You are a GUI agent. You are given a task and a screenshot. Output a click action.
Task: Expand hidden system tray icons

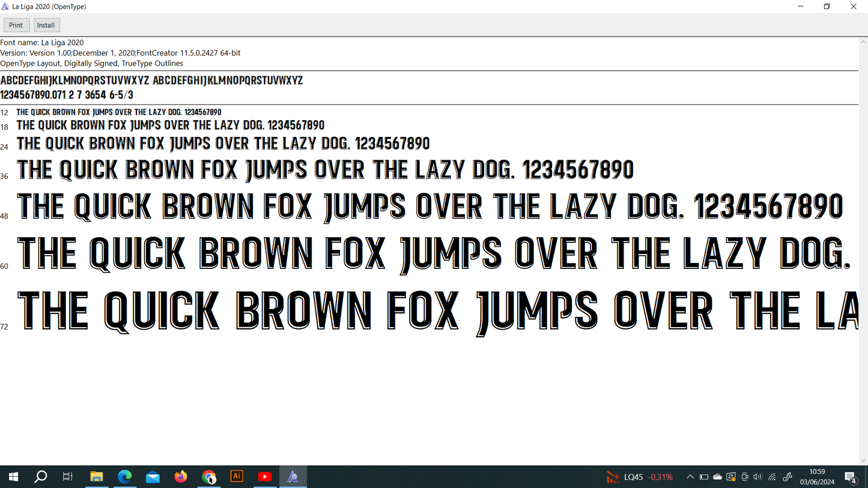[x=690, y=477]
